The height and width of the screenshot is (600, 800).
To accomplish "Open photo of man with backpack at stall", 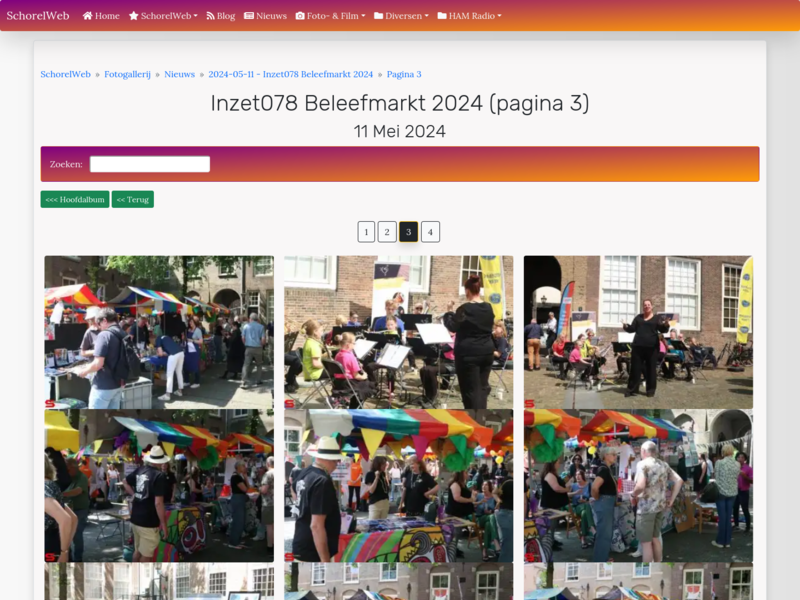I will [x=159, y=332].
